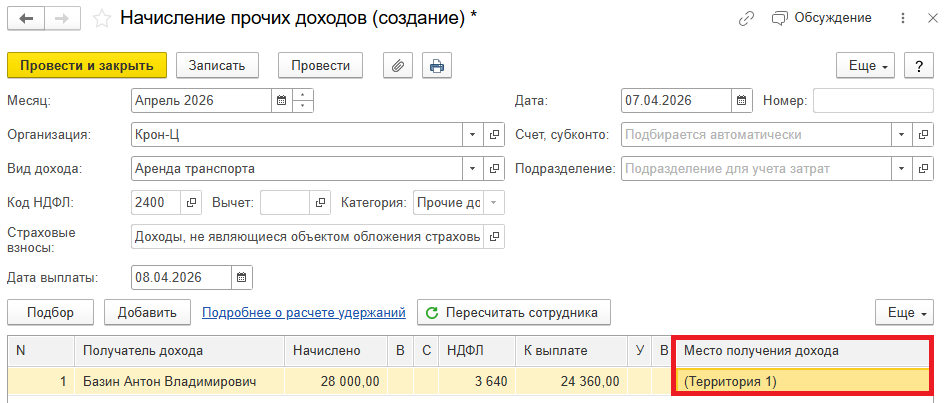947x403 pixels.
Task: Open calendar picker for Дата field
Action: click(741, 101)
